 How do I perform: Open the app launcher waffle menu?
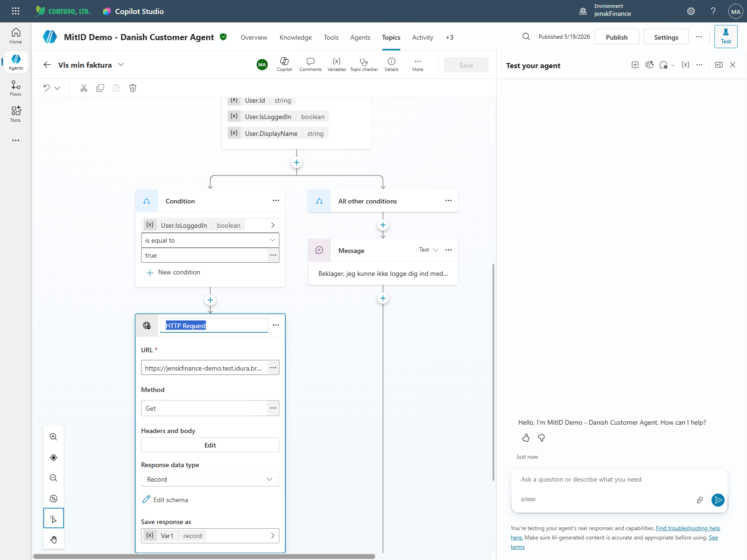15,11
